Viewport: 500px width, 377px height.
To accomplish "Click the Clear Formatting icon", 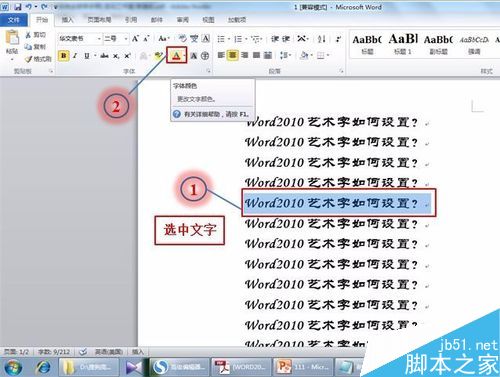I will pos(182,39).
